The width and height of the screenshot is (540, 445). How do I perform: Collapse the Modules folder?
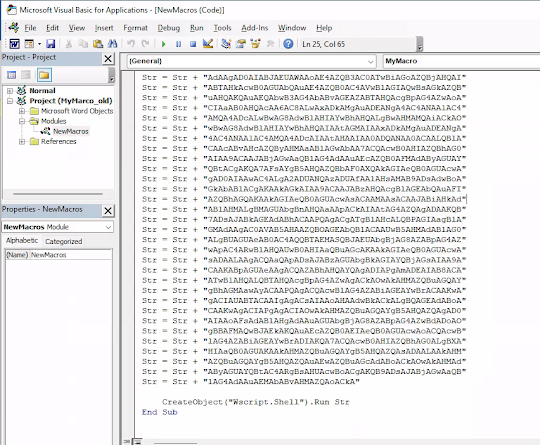(x=22, y=121)
